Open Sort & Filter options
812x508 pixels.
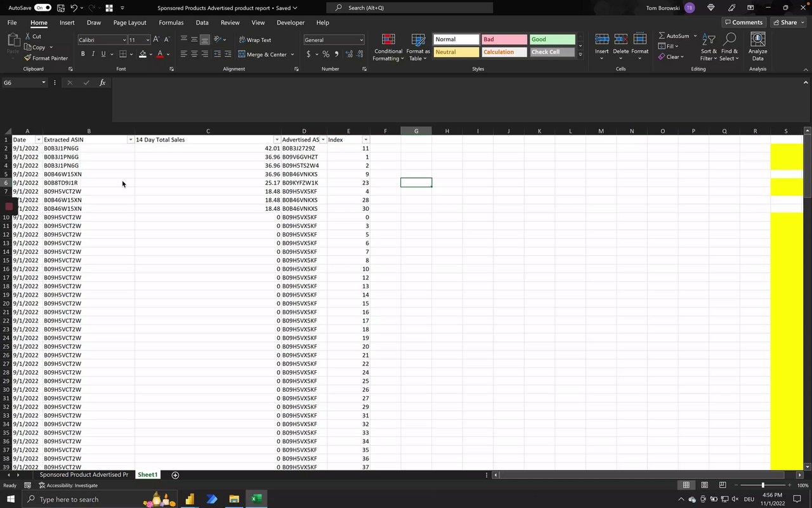pyautogui.click(x=709, y=47)
